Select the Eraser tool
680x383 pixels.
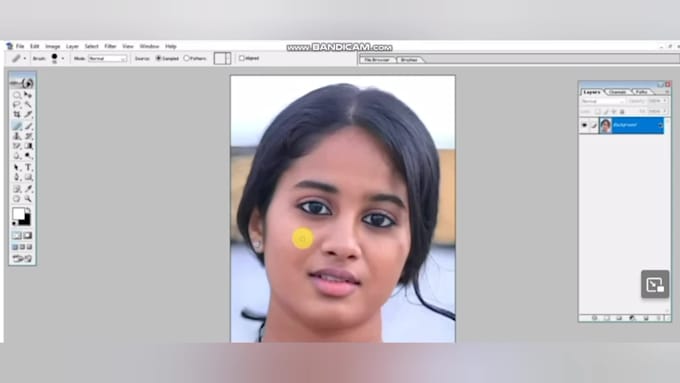tap(17, 146)
